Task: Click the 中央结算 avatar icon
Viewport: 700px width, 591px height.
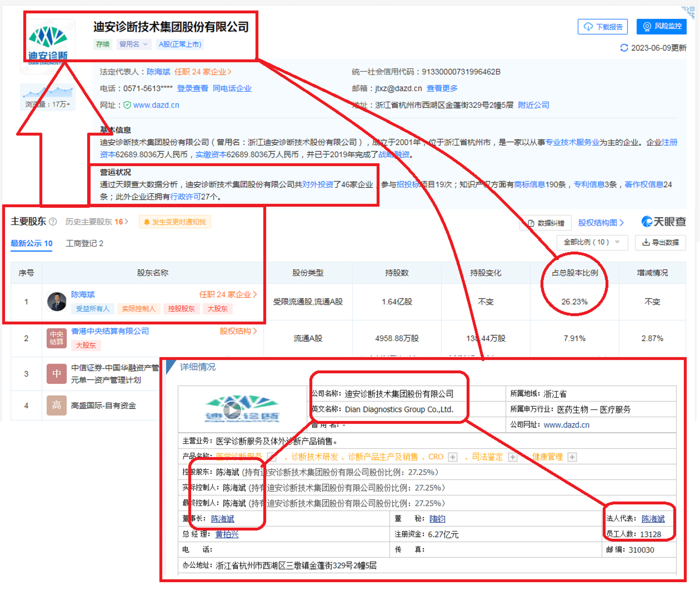Action: [x=56, y=338]
